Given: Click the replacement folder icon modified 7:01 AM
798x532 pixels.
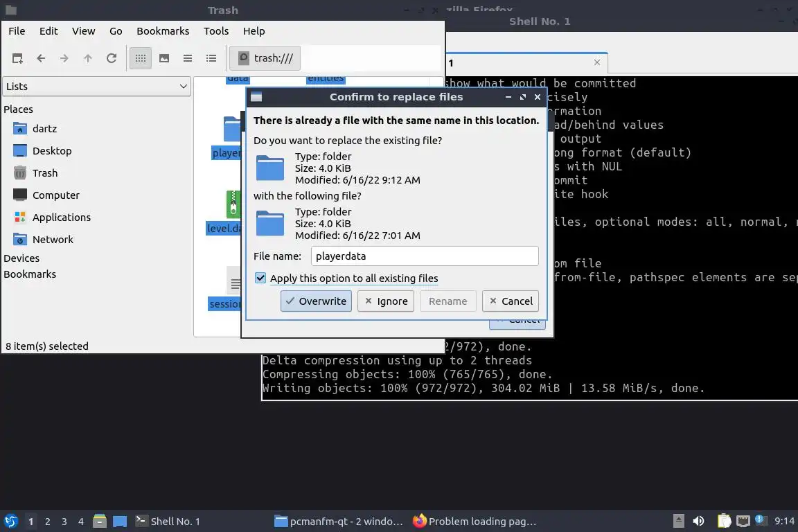Looking at the screenshot, I should [269, 223].
